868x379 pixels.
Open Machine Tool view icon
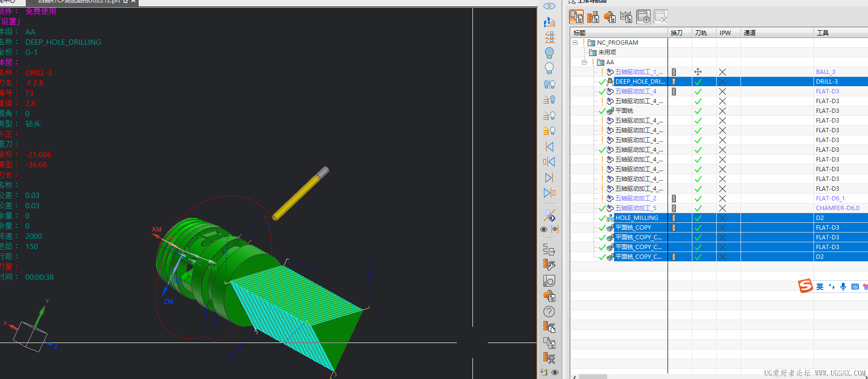point(593,18)
